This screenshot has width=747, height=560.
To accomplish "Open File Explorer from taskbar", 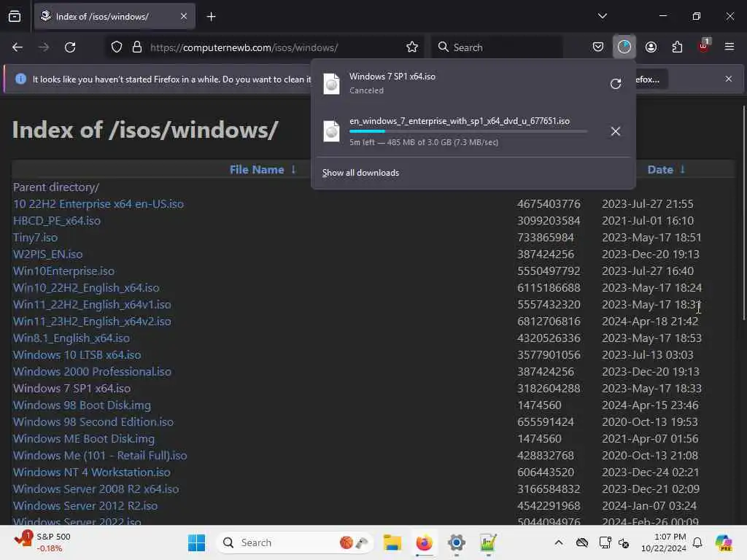I will click(392, 542).
